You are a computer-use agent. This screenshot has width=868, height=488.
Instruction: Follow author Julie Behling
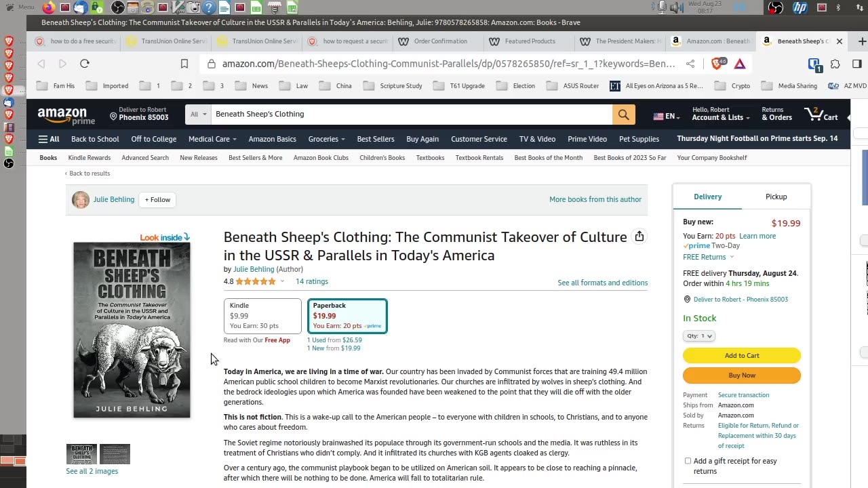pyautogui.click(x=157, y=200)
